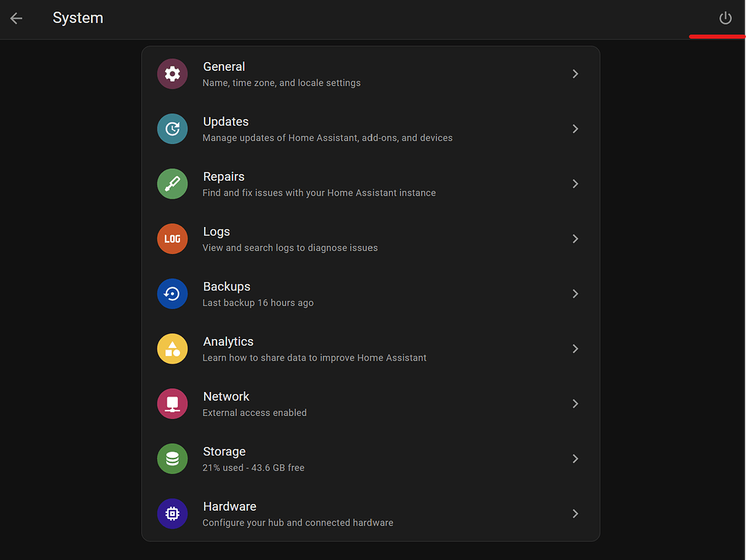Click the Hardware row chevron
Viewport: 746px width, 560px height.
click(x=575, y=514)
